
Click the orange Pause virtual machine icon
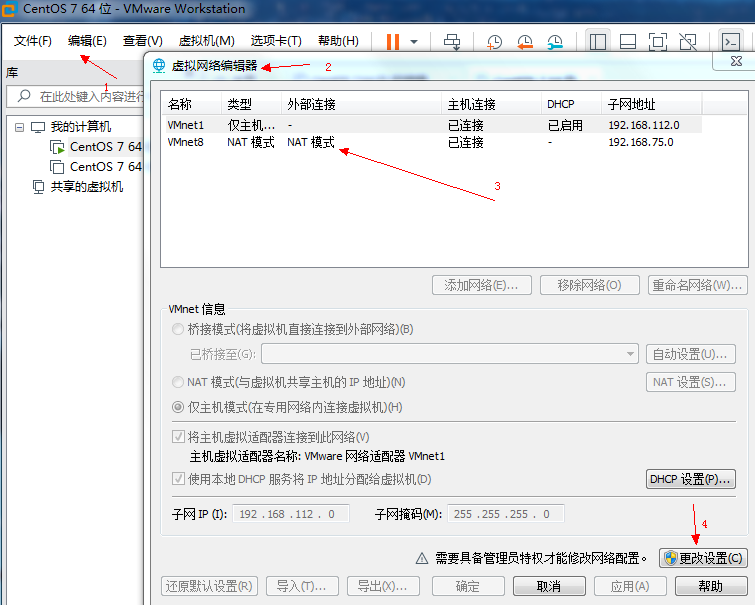[x=393, y=41]
